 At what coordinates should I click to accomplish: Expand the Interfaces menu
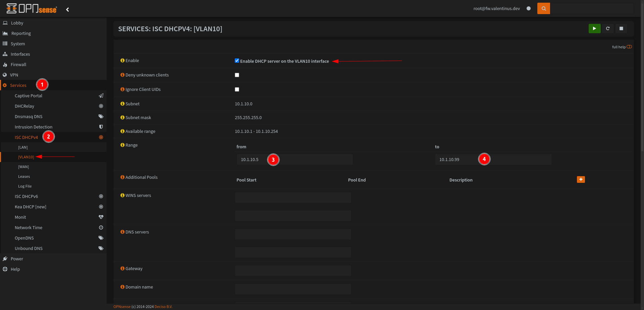[53, 54]
